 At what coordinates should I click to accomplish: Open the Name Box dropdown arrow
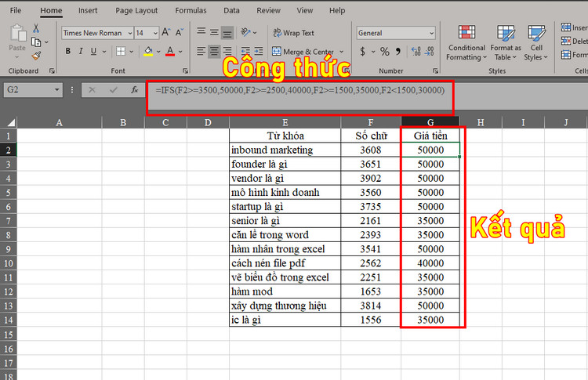click(x=56, y=90)
